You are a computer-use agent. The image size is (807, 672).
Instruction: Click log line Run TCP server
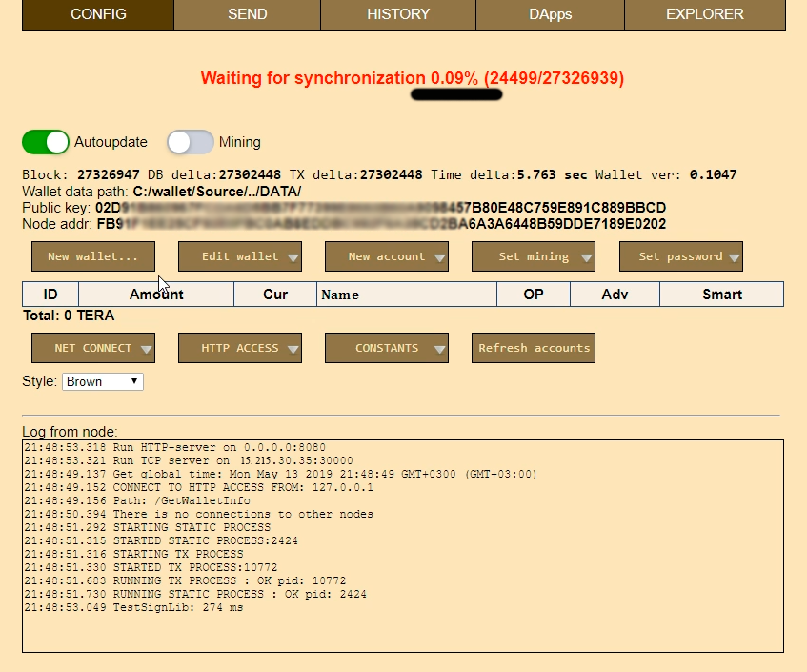pos(189,461)
